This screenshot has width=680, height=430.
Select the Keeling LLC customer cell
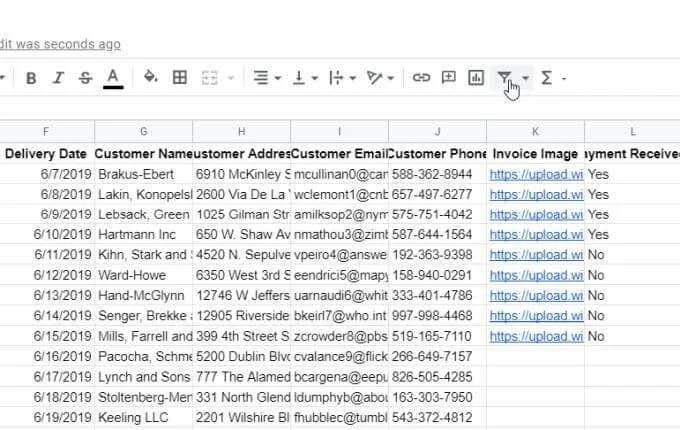[144, 417]
